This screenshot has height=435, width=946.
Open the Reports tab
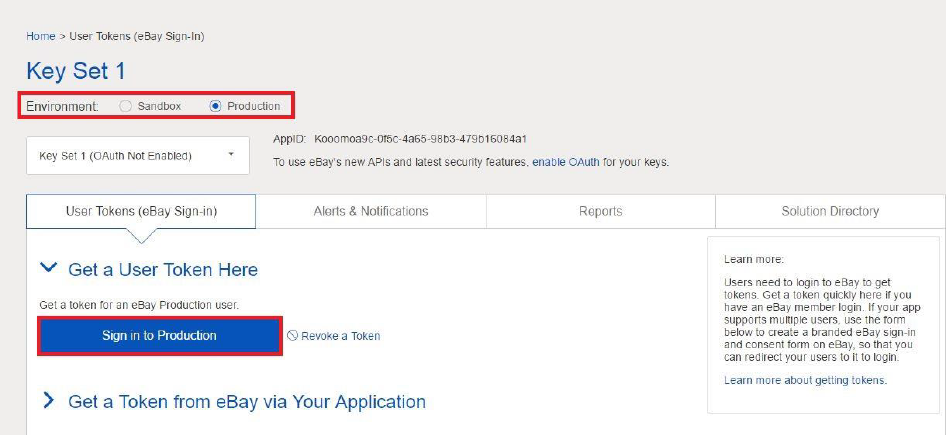(601, 211)
